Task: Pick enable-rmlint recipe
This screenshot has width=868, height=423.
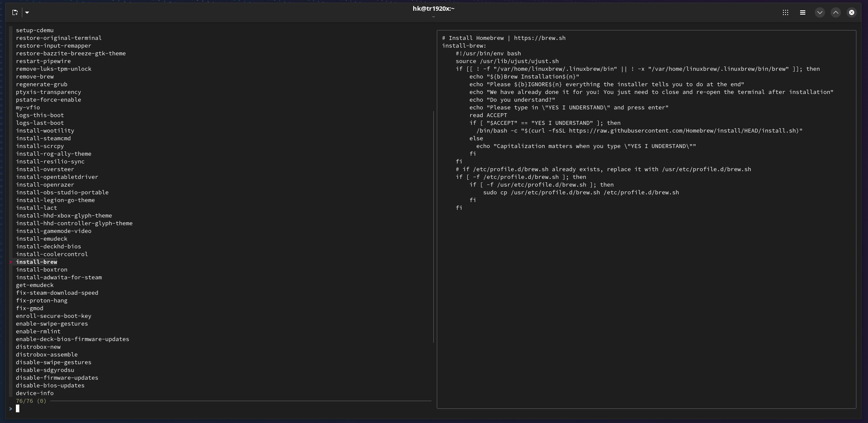Action: (x=38, y=332)
